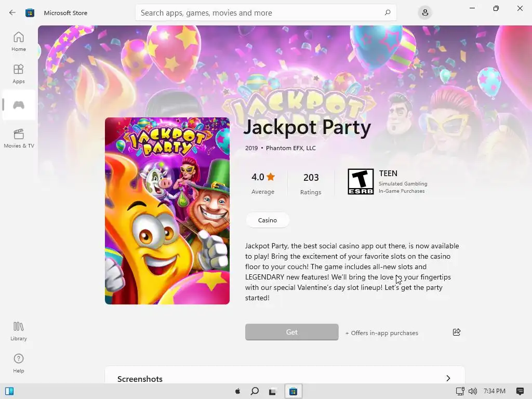Viewport: 532px width, 399px height.
Task: Click the 'Simulated Gambling' rating descriptor
Action: pyautogui.click(x=403, y=183)
